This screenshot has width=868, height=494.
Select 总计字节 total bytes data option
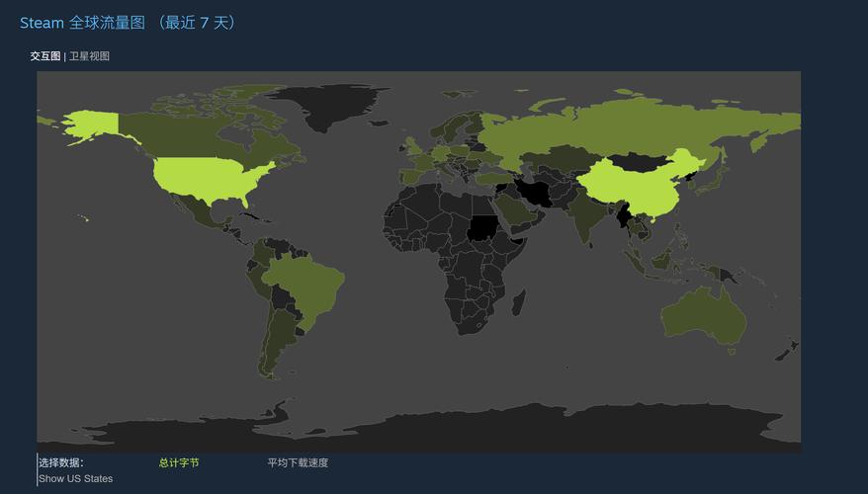click(179, 463)
